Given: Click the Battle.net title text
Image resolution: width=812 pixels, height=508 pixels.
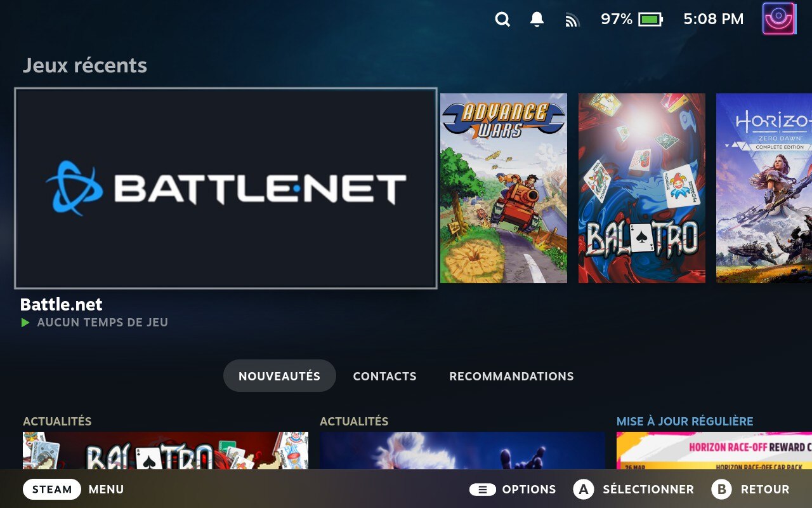Looking at the screenshot, I should click(x=62, y=304).
